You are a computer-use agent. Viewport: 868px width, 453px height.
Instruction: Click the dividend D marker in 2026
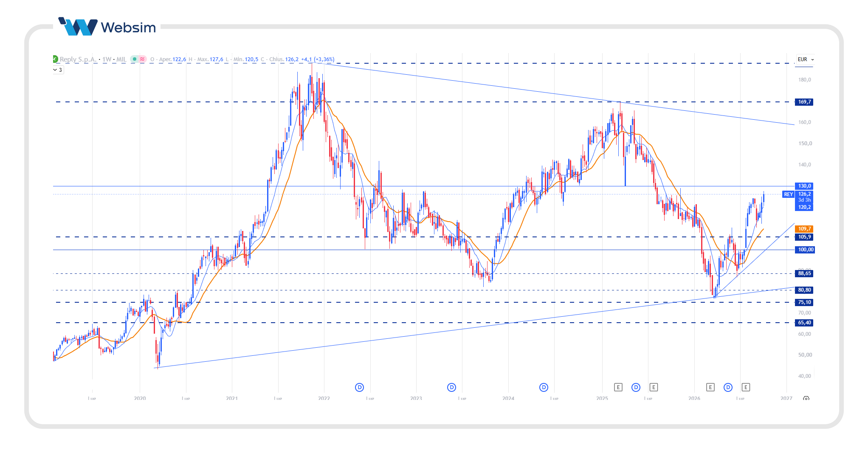(728, 387)
